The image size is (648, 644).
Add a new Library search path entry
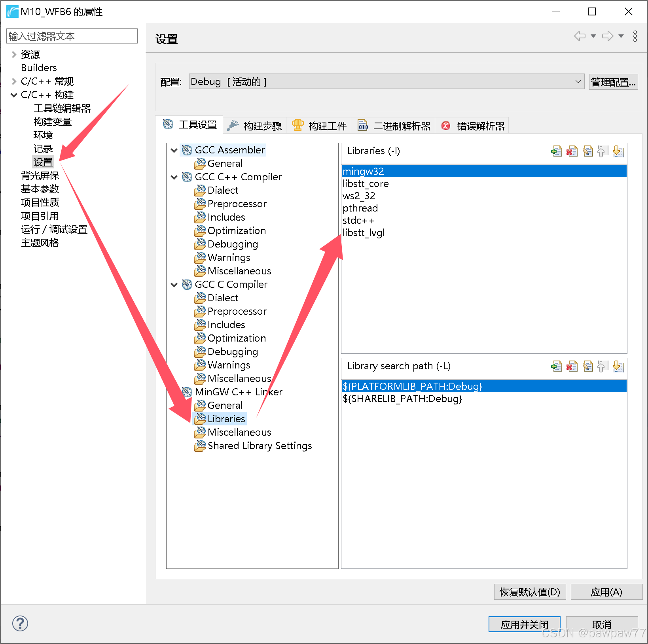point(557,366)
